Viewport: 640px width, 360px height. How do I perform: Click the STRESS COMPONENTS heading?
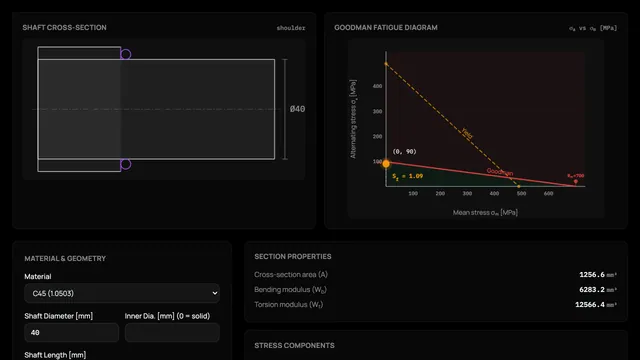click(294, 345)
